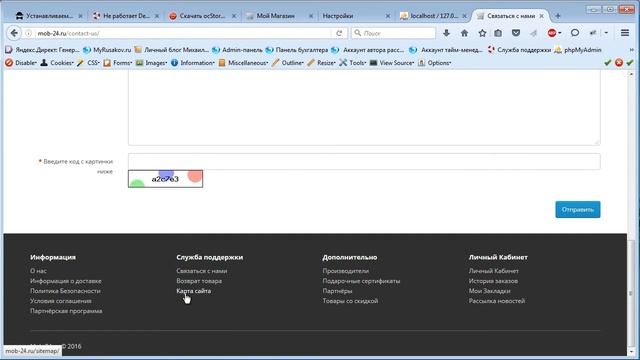Click the browser search box Поиск
Screen dimensions: 640x360
pos(393,33)
